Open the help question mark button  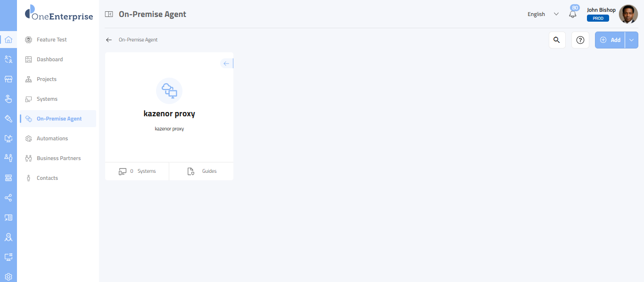(x=580, y=40)
